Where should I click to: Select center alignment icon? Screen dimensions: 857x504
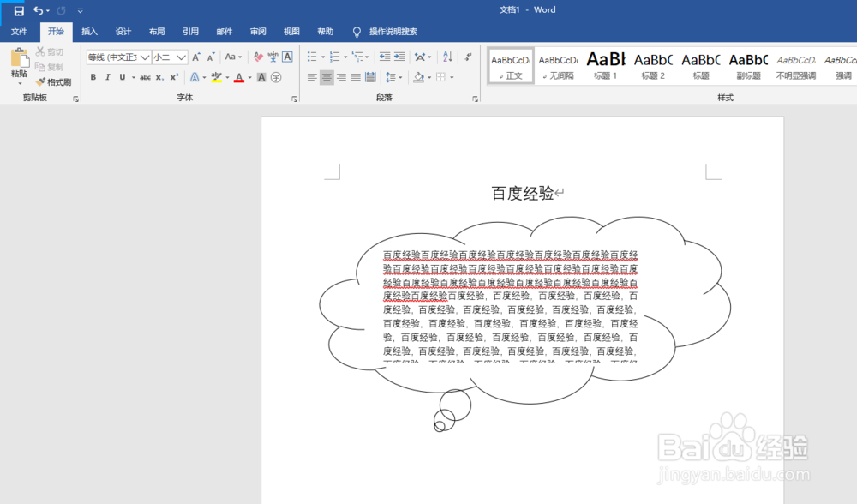pyautogui.click(x=327, y=78)
